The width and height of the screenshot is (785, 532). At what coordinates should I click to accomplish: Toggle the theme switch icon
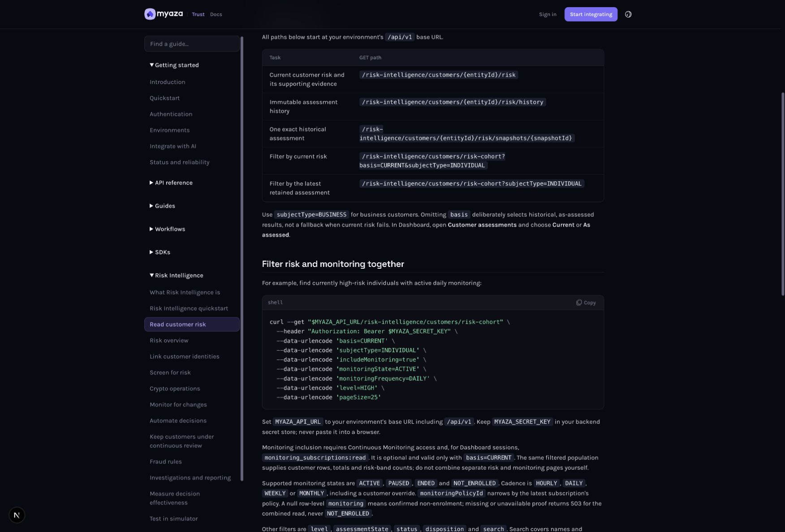click(628, 14)
